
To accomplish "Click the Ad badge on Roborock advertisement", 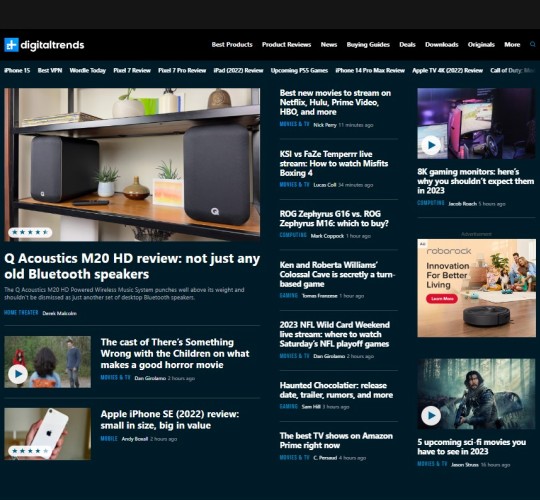I will click(422, 244).
